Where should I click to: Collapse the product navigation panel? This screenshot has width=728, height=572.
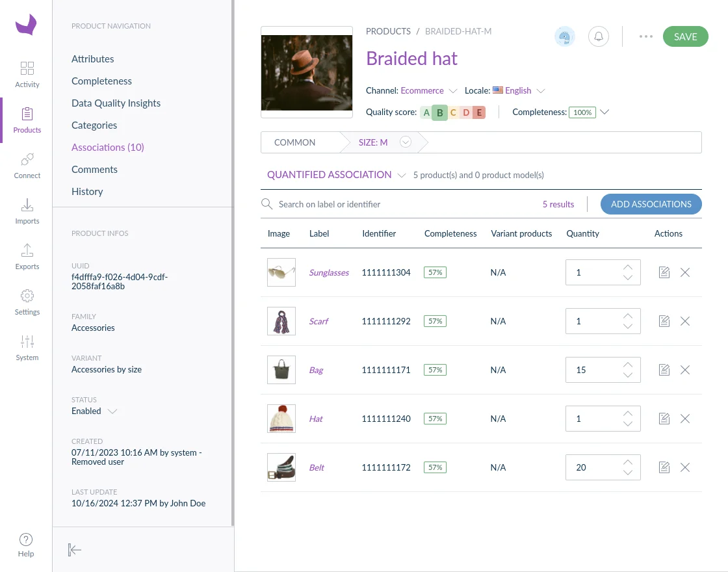pos(75,550)
